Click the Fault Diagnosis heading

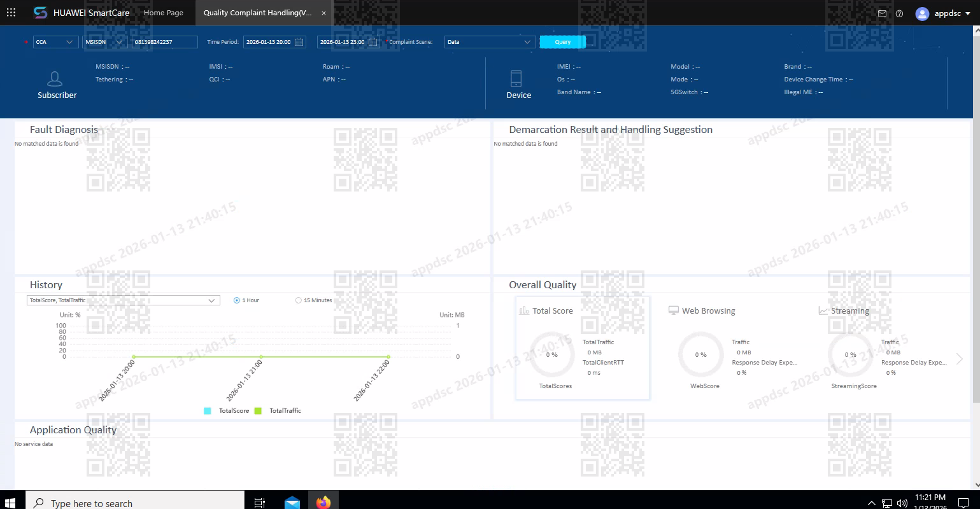coord(64,130)
